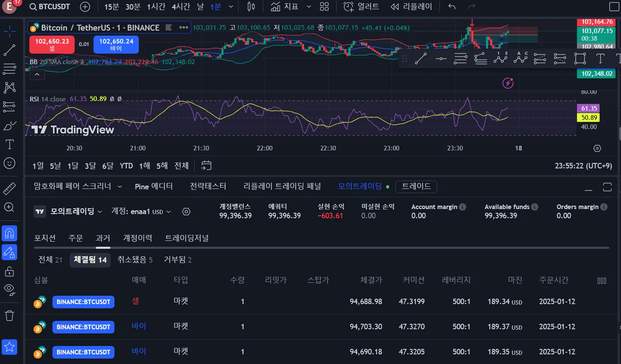The image size is (621, 364).
Task: Select the ruler measure tool
Action: (x=10, y=189)
